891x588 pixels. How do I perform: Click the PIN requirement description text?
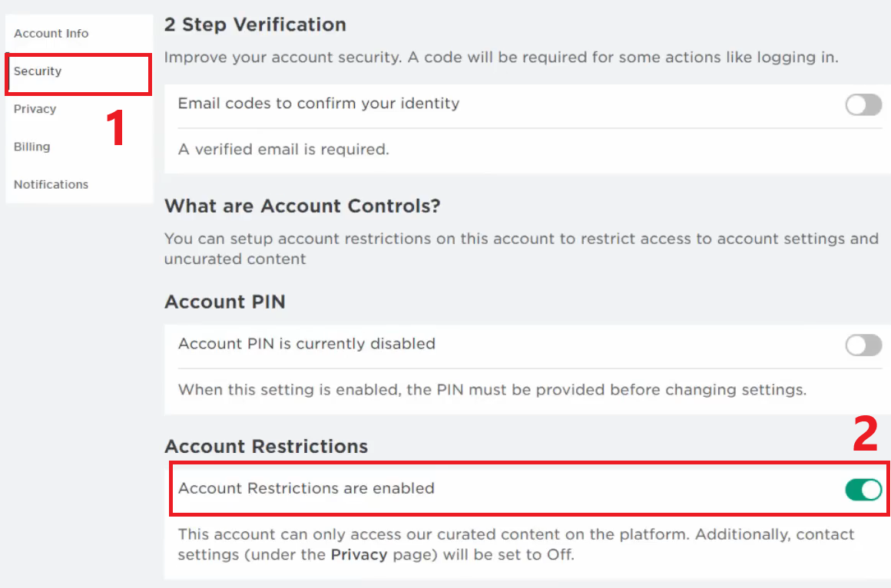click(492, 390)
